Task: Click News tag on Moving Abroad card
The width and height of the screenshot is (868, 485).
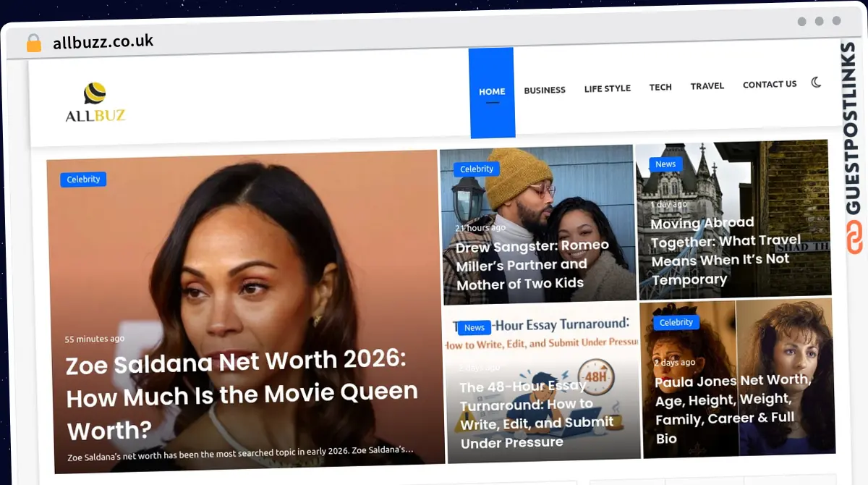Action: (x=665, y=164)
